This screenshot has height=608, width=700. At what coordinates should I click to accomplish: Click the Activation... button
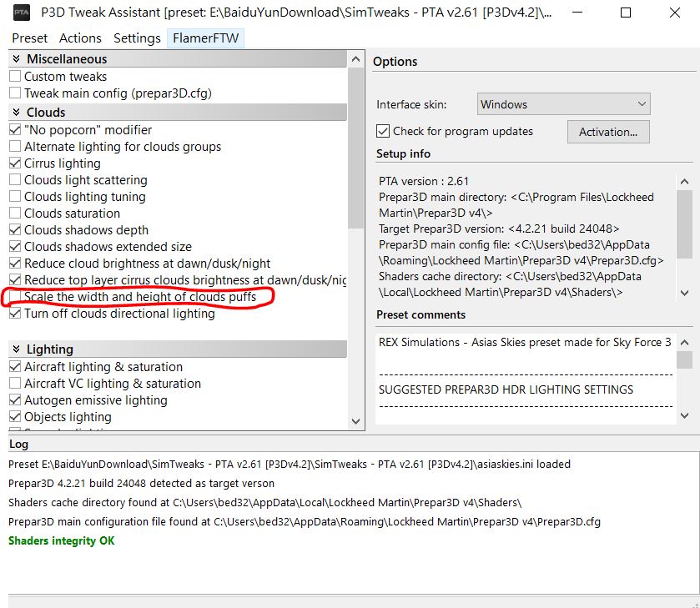click(607, 132)
